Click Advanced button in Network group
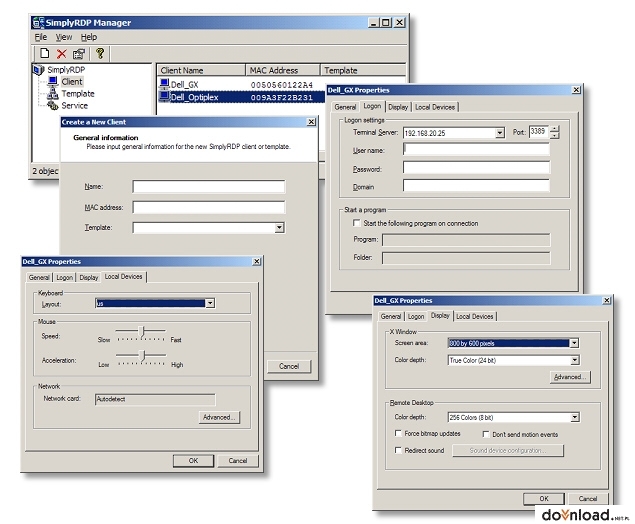The height and width of the screenshot is (524, 635). click(219, 417)
